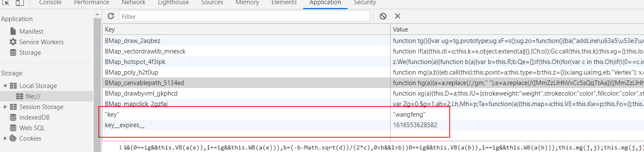644x152 pixels.
Task: Click the function xg(a) value cell
Action: click(517, 93)
